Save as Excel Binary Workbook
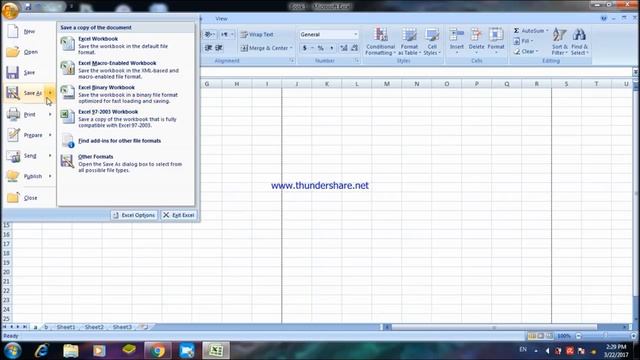 click(126, 94)
